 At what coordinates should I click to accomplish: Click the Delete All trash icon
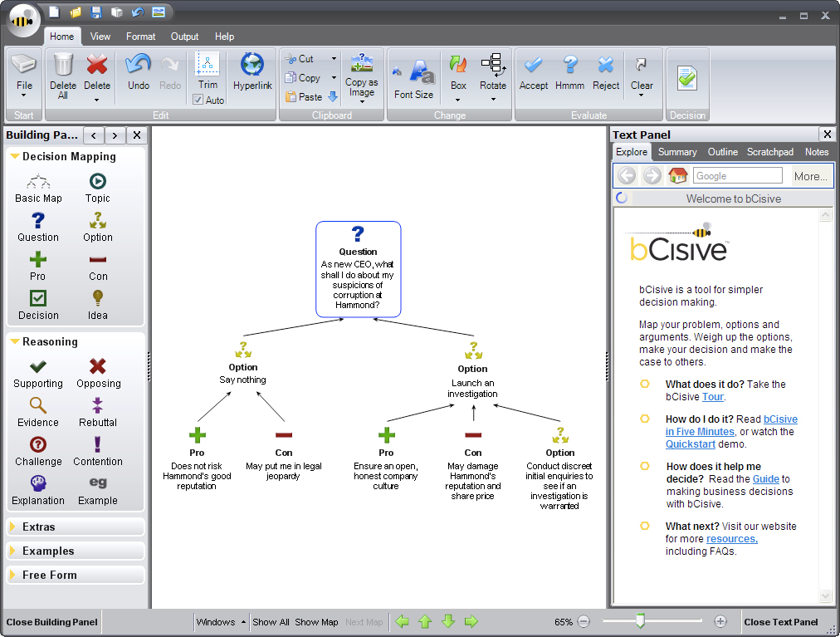click(63, 64)
